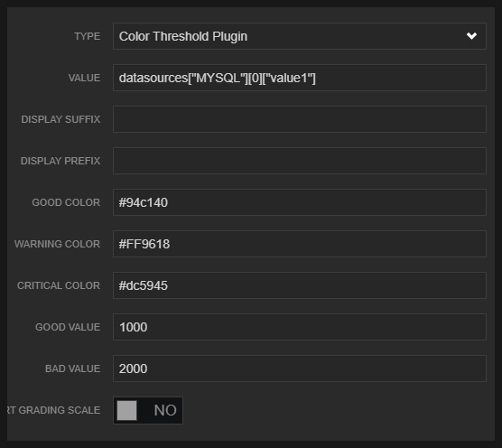Image resolution: width=502 pixels, height=448 pixels.
Task: Click the GOOD VALUE label
Action: click(x=68, y=327)
